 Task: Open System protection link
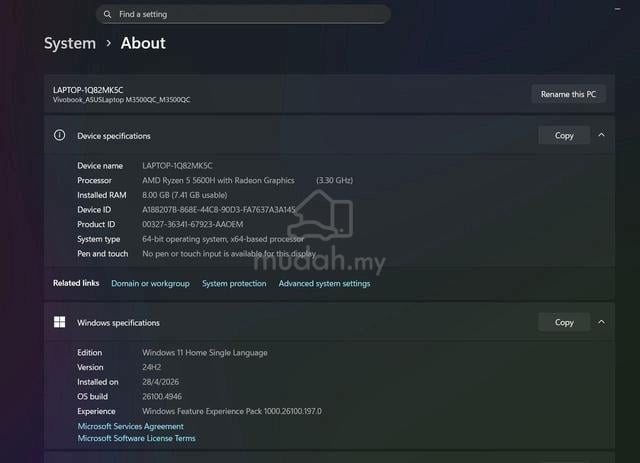[x=234, y=283]
